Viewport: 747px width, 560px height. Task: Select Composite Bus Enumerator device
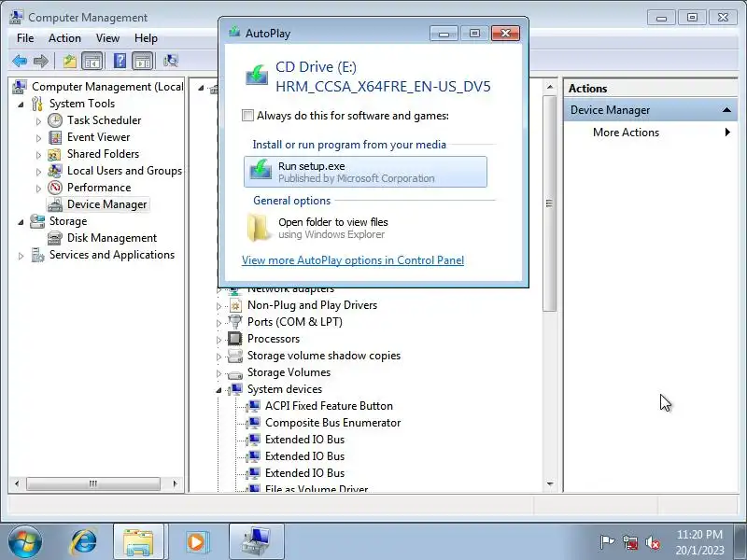pyautogui.click(x=332, y=423)
